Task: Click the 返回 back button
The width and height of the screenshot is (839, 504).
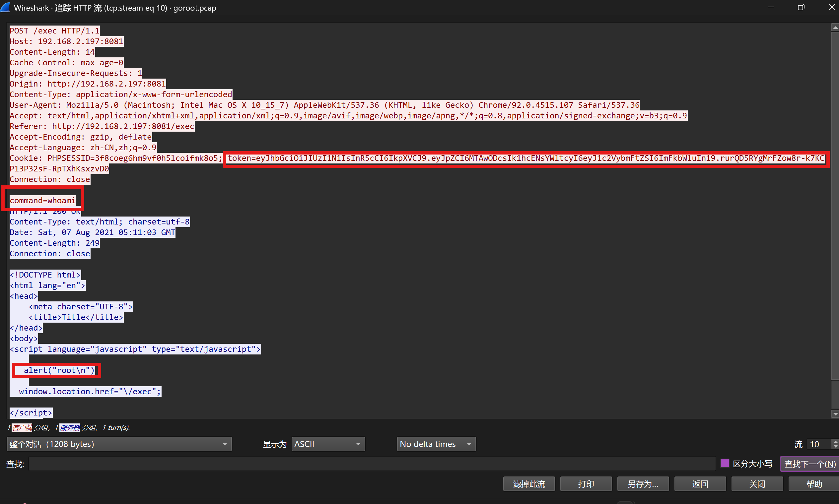Action: tap(700, 484)
